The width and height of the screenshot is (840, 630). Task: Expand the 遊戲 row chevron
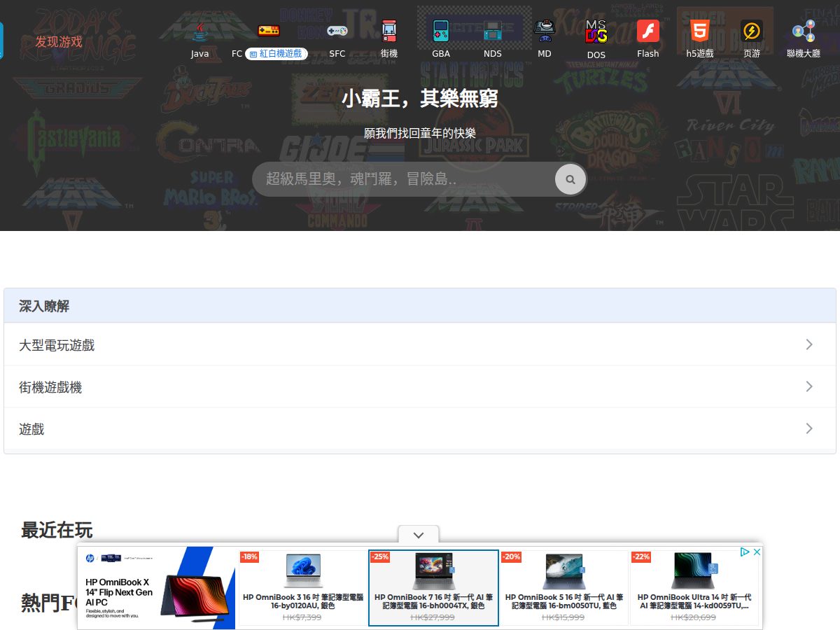pyautogui.click(x=809, y=428)
